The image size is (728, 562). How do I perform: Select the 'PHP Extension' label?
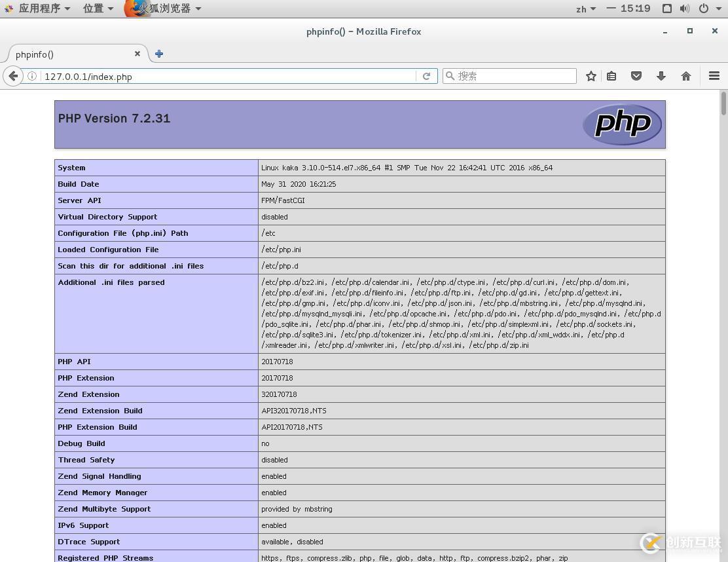(x=86, y=378)
